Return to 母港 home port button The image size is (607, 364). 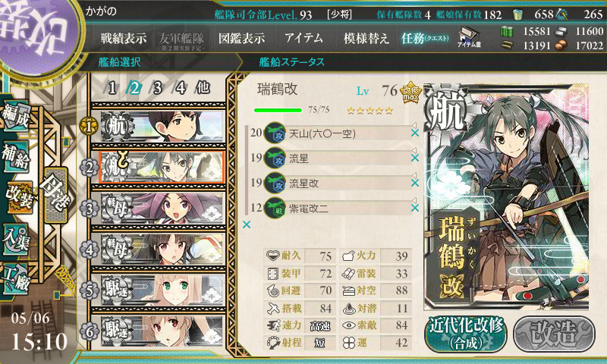point(56,194)
